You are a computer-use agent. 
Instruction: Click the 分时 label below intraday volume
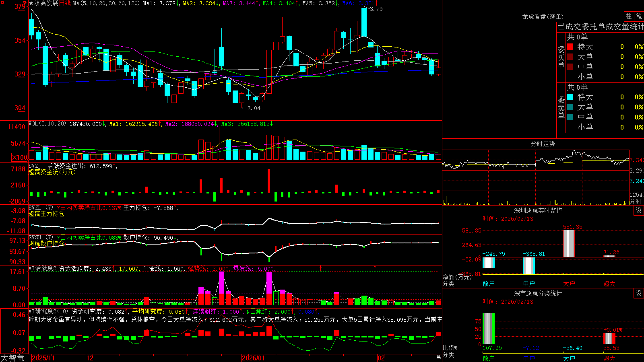pos(636,202)
